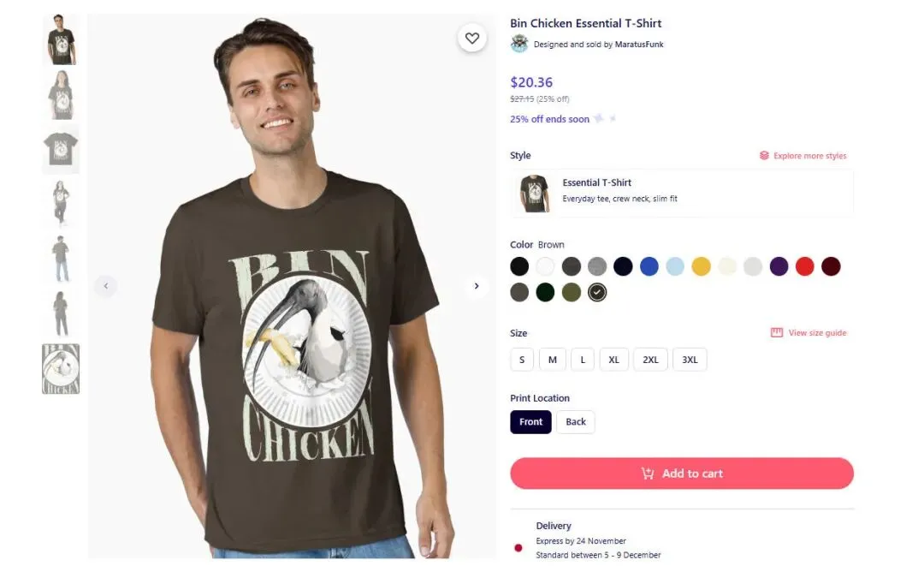The image size is (924, 566).
Task: Choose the royal blue color swatch
Action: (x=649, y=266)
